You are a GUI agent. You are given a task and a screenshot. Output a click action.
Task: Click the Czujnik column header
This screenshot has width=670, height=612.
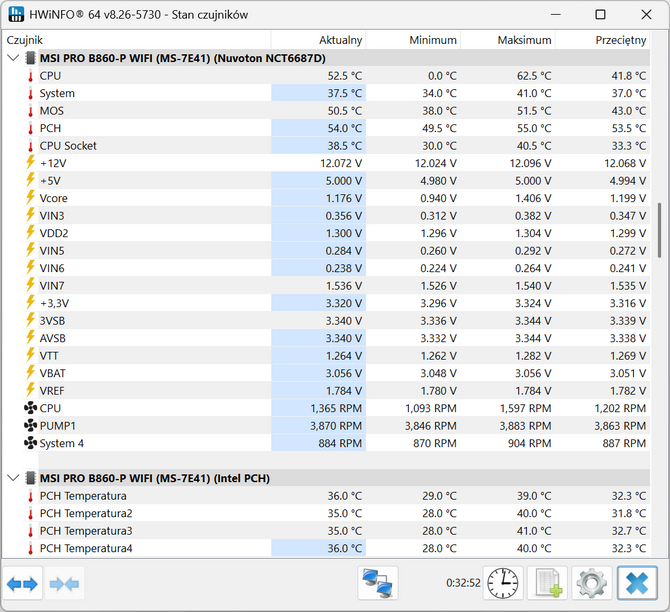pyautogui.click(x=137, y=40)
